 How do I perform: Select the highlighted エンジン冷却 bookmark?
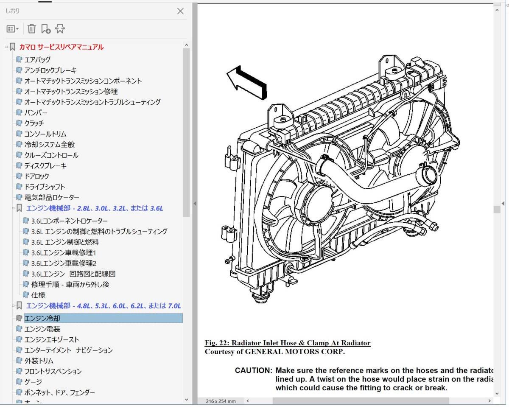[103, 318]
